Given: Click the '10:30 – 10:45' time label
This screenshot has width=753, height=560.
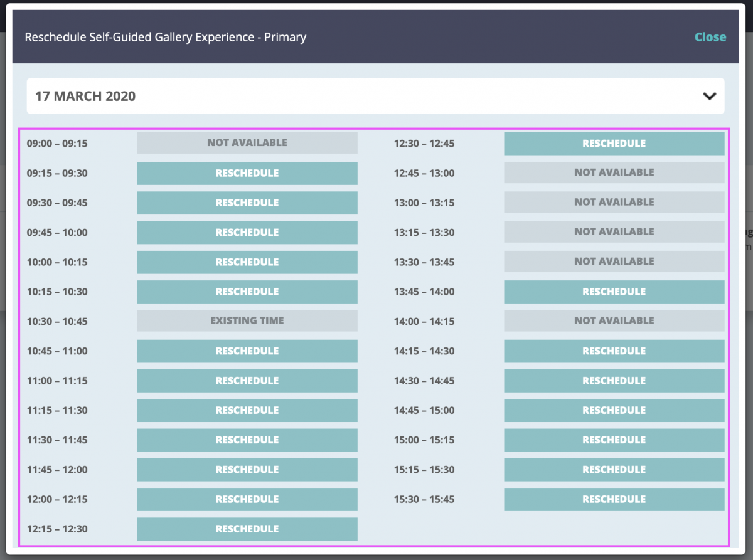Looking at the screenshot, I should tap(57, 322).
